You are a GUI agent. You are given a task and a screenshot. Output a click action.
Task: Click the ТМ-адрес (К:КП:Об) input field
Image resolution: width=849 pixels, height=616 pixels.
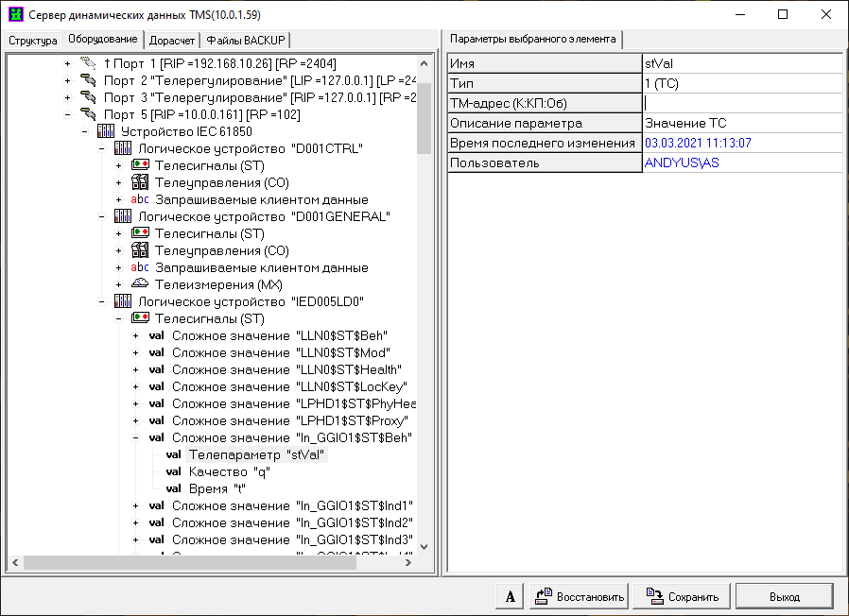click(741, 103)
